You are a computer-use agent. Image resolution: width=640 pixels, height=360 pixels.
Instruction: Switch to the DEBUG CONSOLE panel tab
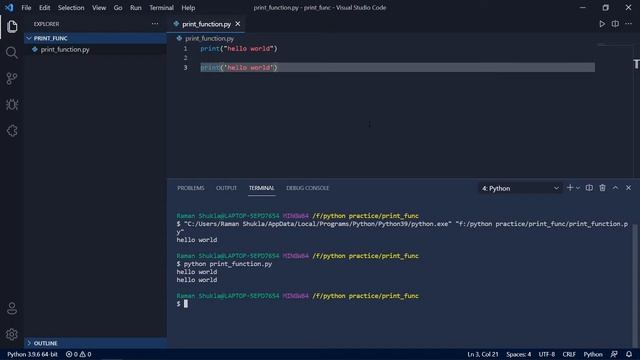[x=307, y=188]
